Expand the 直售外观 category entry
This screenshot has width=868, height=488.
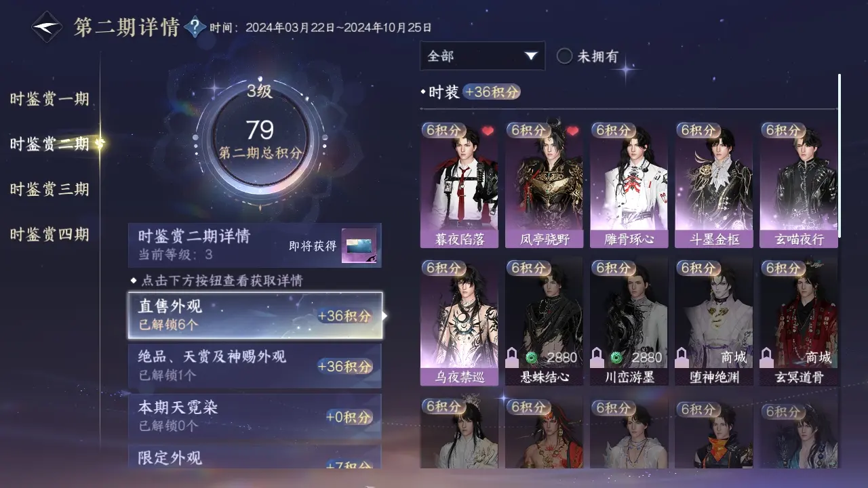click(x=255, y=315)
